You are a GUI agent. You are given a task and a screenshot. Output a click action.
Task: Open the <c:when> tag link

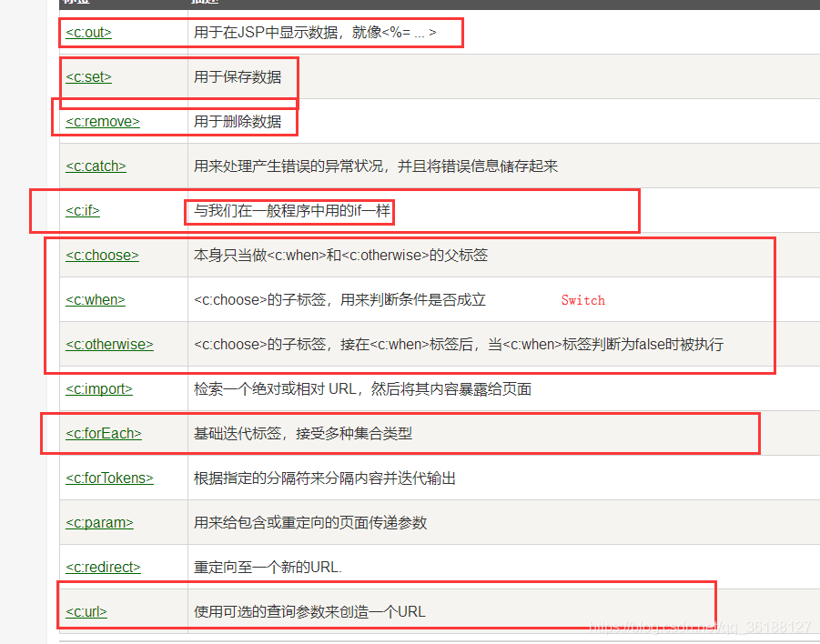coord(95,299)
